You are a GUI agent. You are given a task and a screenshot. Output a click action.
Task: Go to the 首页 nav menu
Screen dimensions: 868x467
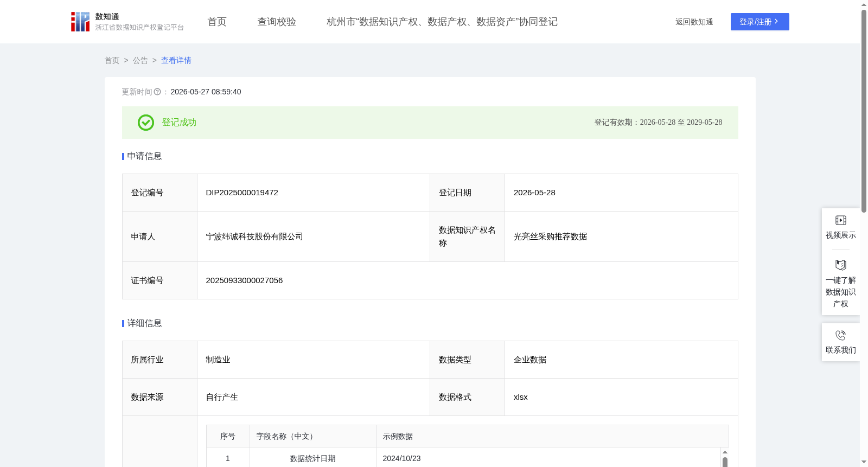(x=217, y=22)
